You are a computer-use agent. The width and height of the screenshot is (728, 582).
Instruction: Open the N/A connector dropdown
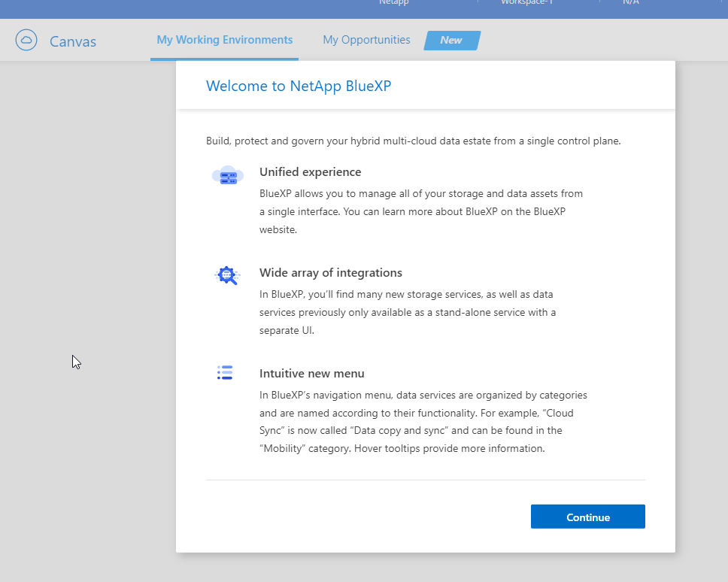630,2
